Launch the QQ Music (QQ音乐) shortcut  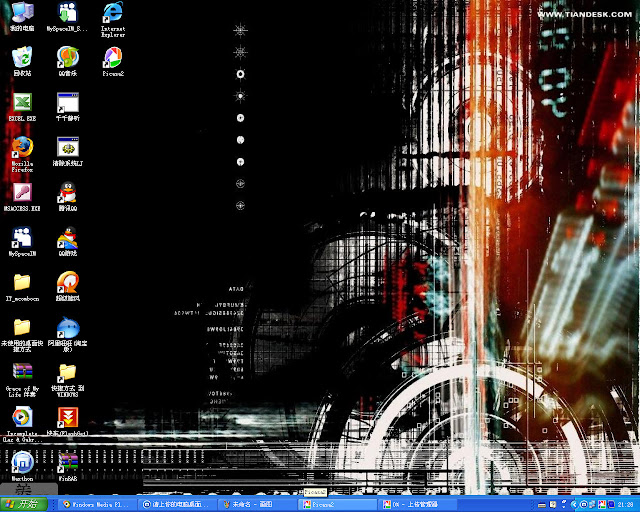(x=68, y=62)
